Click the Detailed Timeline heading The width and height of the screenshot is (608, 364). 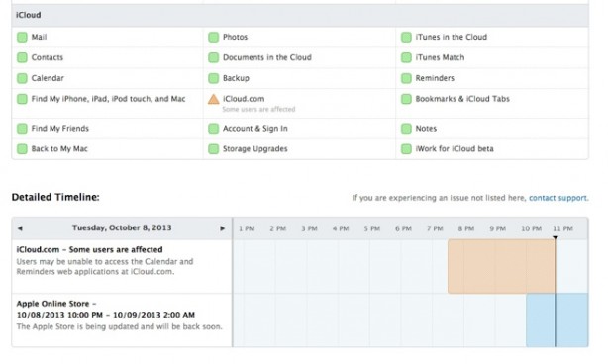pyautogui.click(x=55, y=197)
